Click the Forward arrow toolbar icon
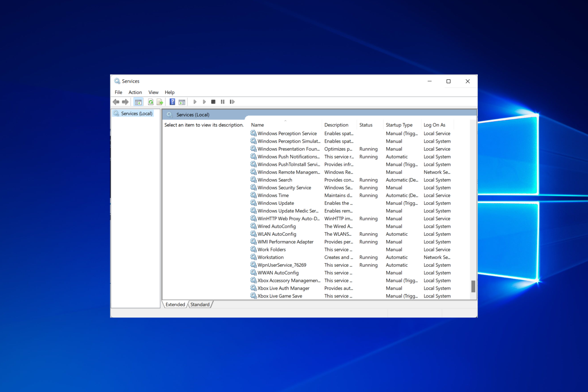This screenshot has height=392, width=588. pyautogui.click(x=125, y=102)
